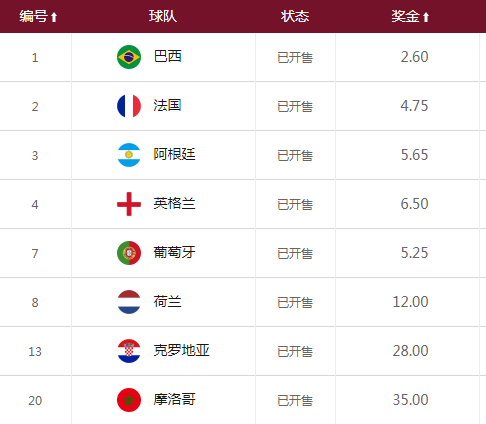Click the 球队 column header
Image resolution: width=486 pixels, height=424 pixels.
(163, 16)
